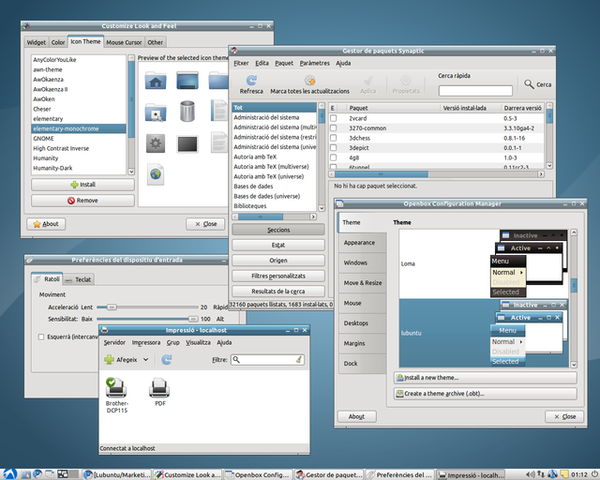Select the PDF printer icon

click(158, 387)
